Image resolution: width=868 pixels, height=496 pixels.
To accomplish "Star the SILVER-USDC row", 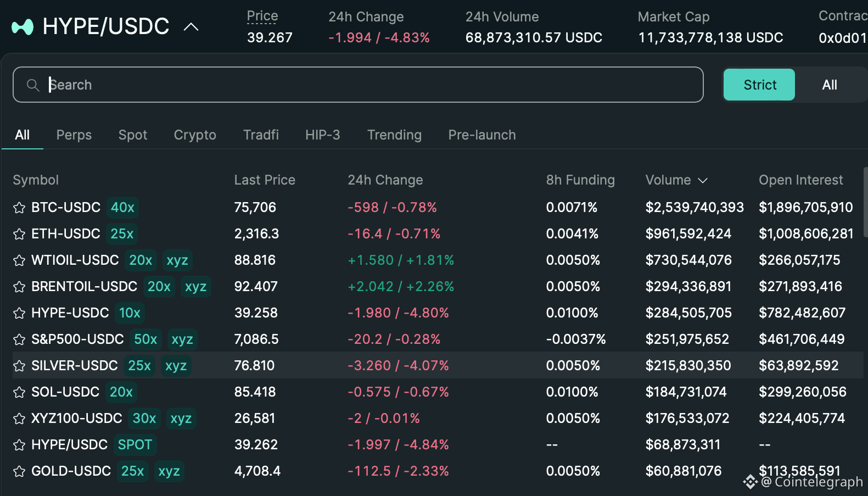I will pos(19,366).
